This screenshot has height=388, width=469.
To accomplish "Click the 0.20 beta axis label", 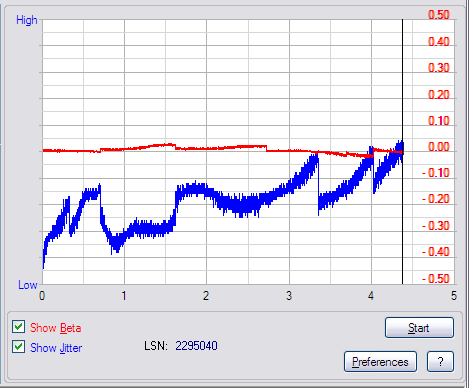I will [439, 95].
